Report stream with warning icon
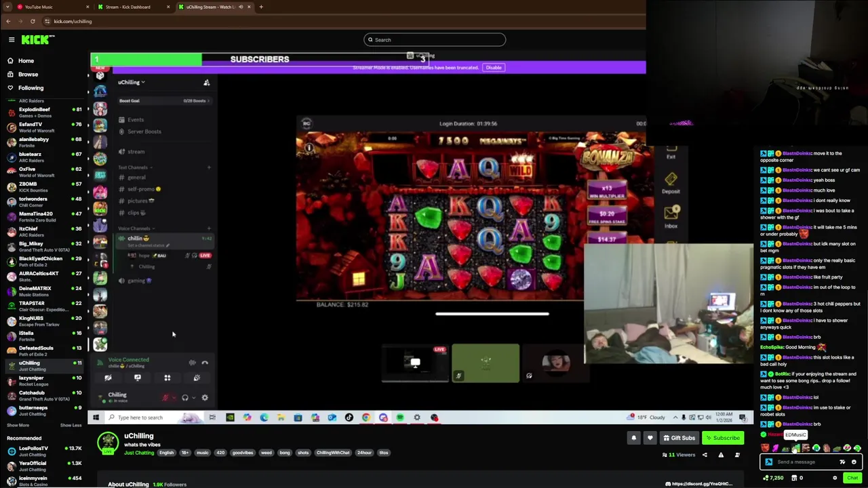 click(x=721, y=455)
